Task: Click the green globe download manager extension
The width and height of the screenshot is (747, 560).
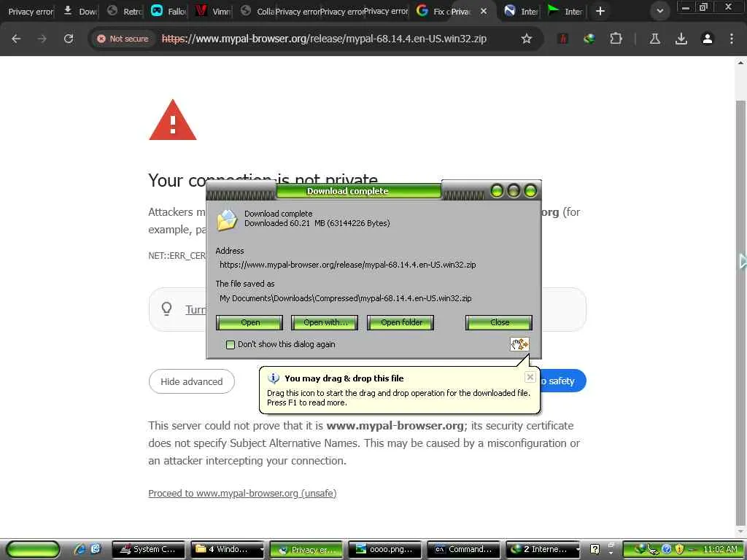Action: 589,39
